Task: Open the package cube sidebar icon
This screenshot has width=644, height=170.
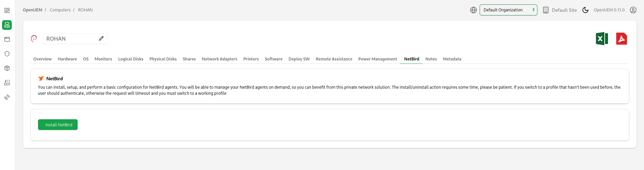Action: pos(7,68)
